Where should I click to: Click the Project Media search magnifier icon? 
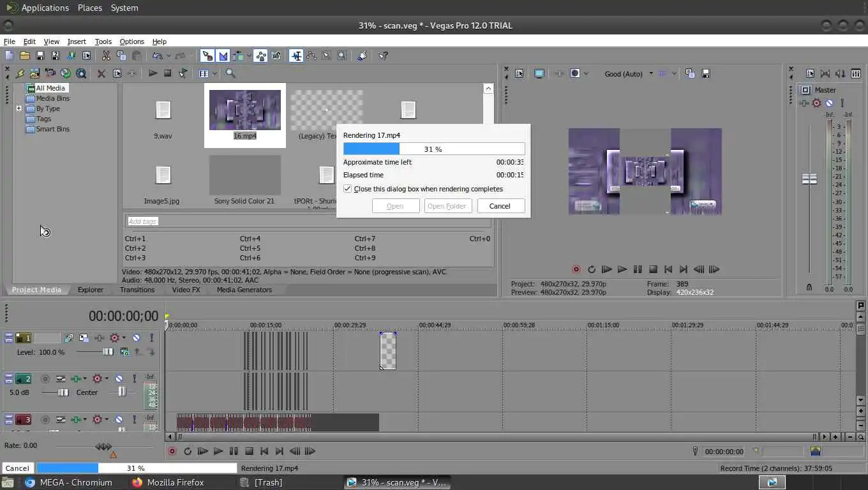point(231,73)
